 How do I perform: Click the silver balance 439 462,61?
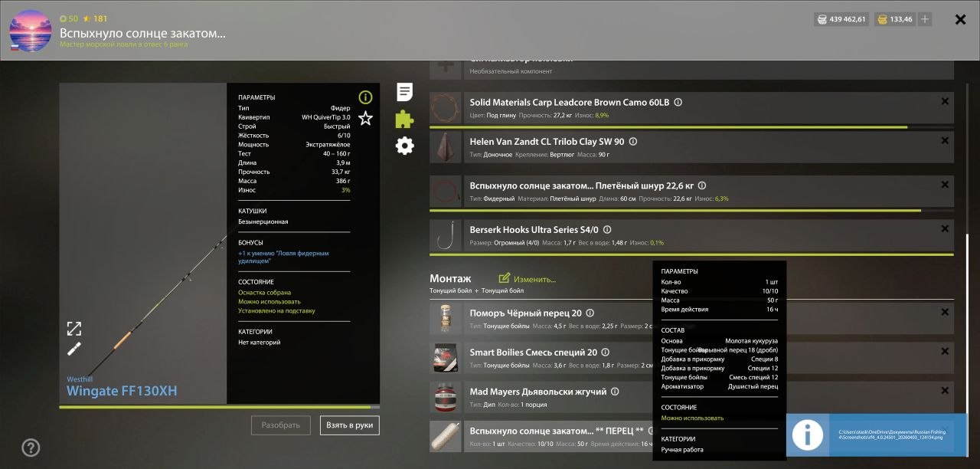tap(841, 19)
